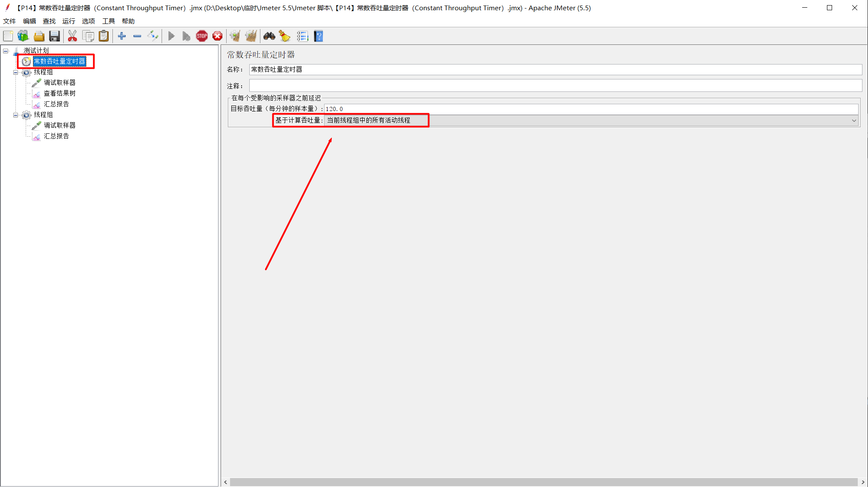
Task: Open the 运行 menu
Action: (68, 21)
